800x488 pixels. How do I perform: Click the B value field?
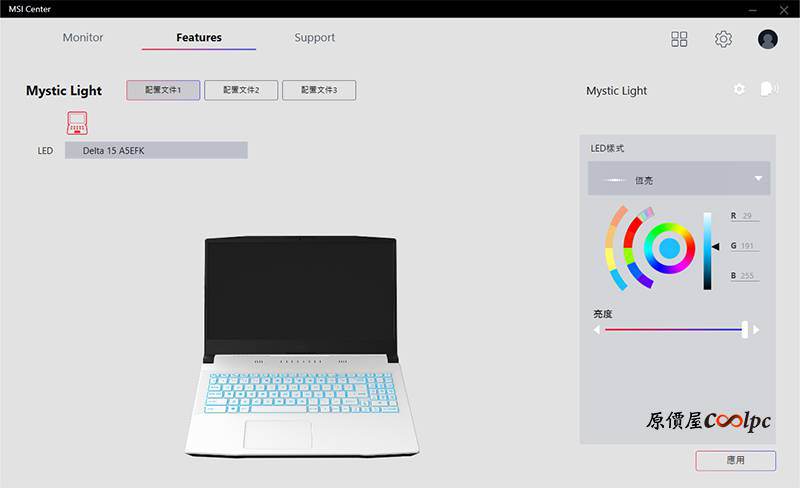click(747, 276)
